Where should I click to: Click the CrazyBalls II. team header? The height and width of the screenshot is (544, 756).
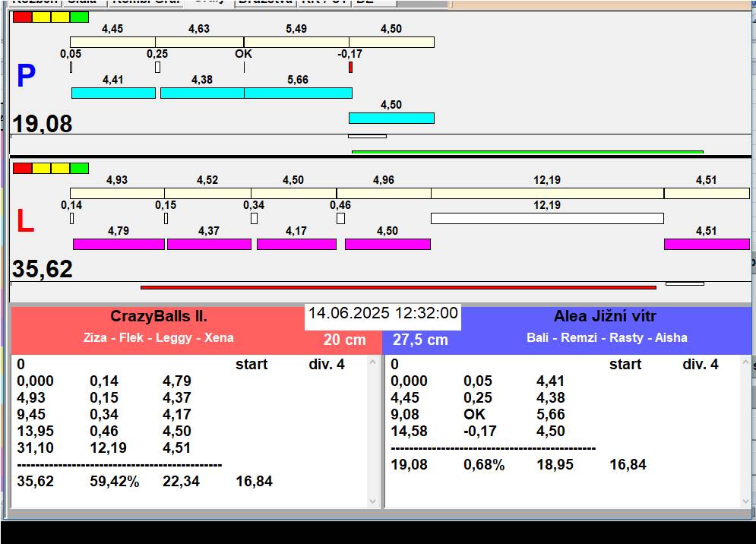[159, 317]
